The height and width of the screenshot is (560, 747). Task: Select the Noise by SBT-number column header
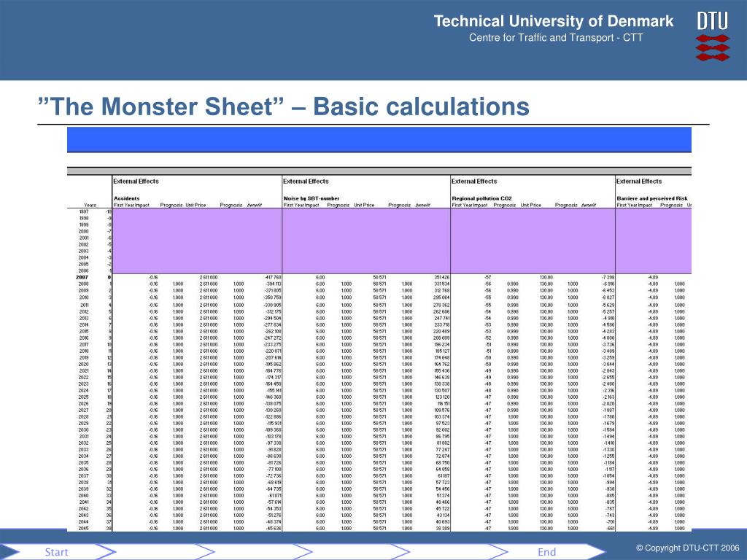click(311, 198)
